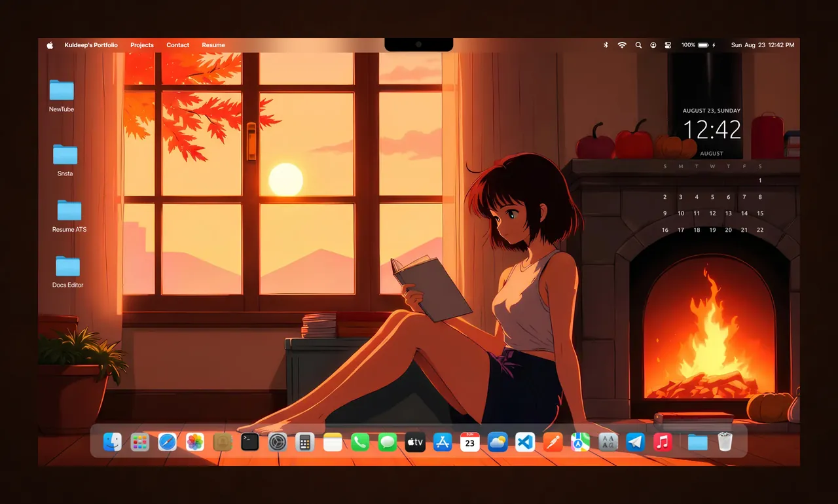Launch Visual Studio Code from dock

(x=525, y=442)
